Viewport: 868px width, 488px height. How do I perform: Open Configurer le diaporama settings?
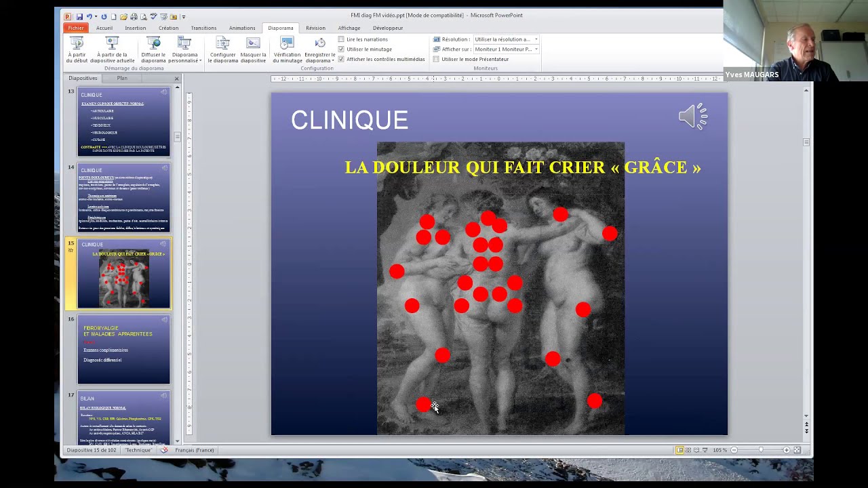point(222,49)
